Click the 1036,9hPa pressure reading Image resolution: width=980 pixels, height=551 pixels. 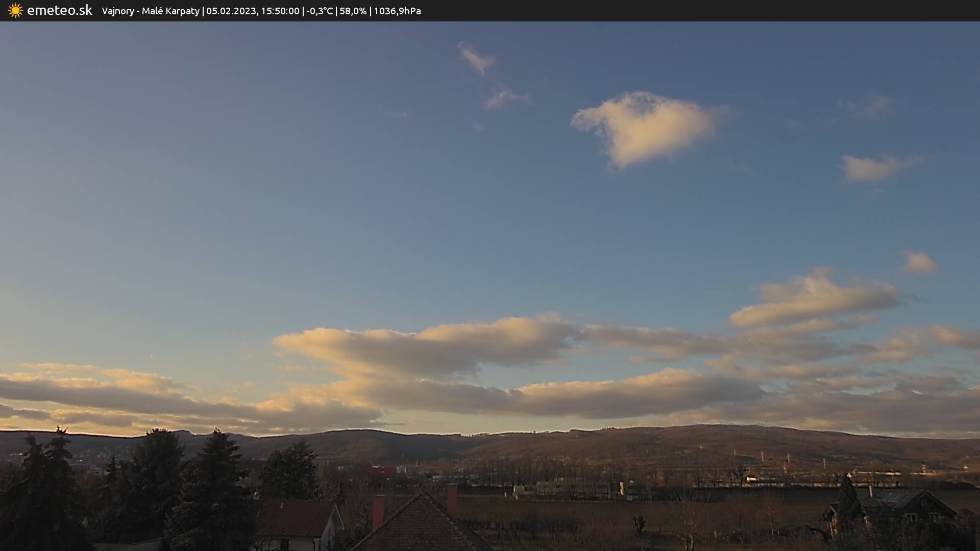point(397,11)
